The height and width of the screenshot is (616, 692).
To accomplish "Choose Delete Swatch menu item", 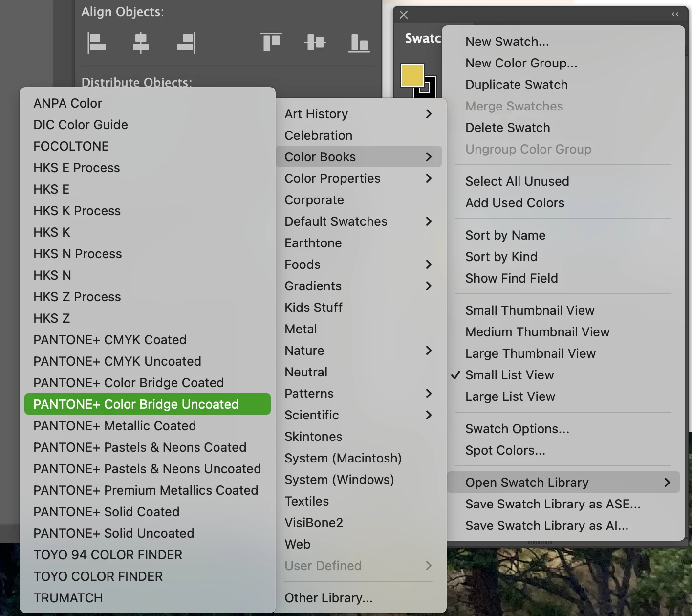I will click(x=563, y=128).
